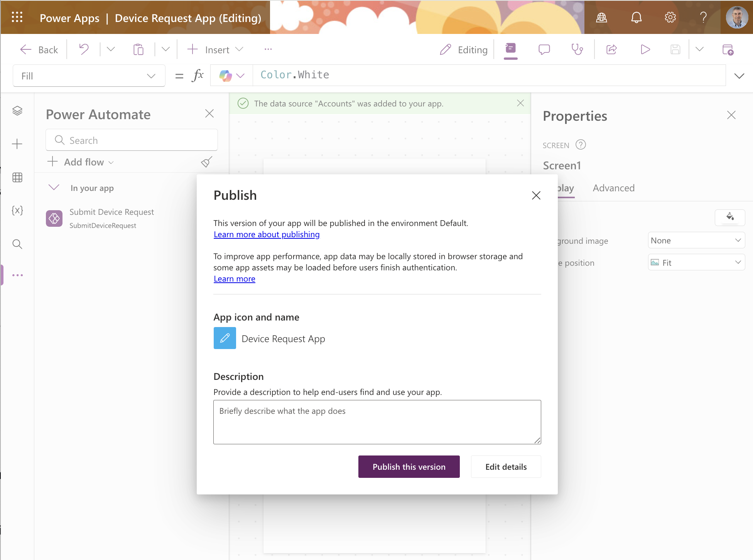
Task: Click the Paste clipboard icon
Action: pos(138,49)
